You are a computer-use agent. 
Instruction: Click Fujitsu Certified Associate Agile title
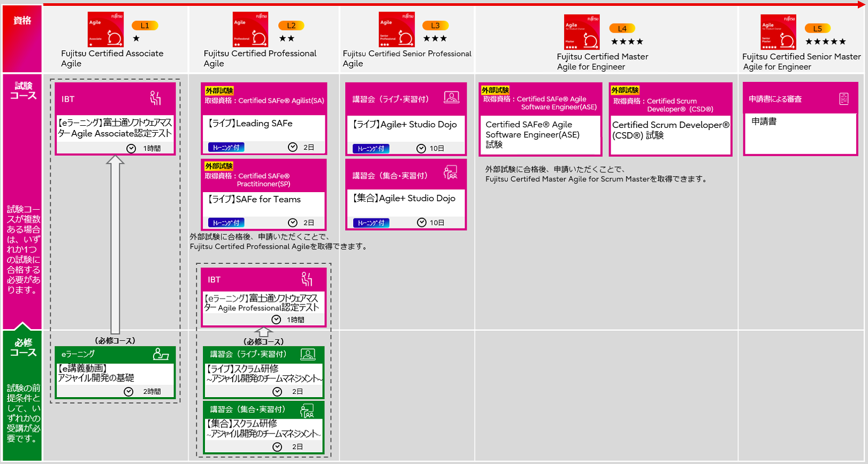(x=112, y=58)
